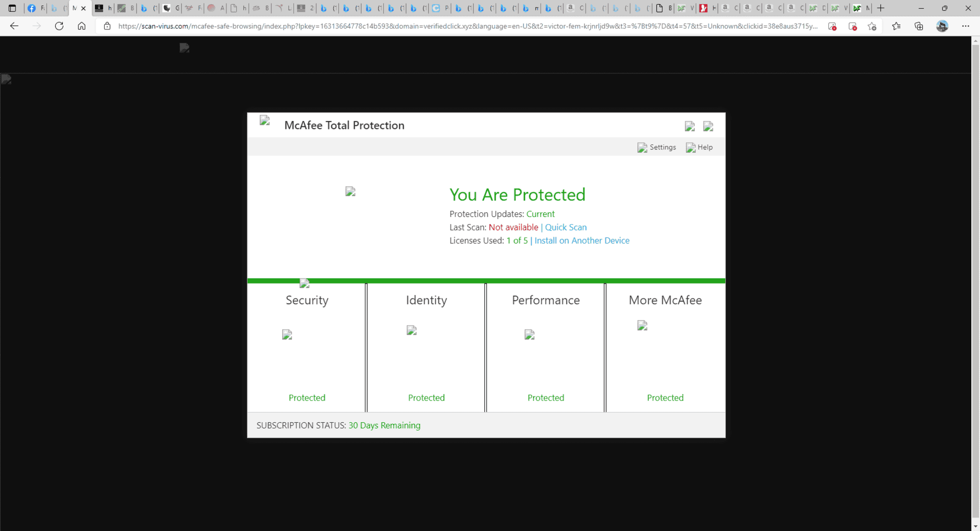
Task: Click the Protected status under More McAfee
Action: coord(665,398)
